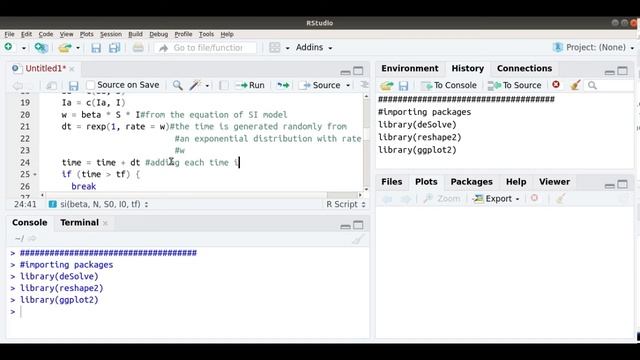
Task: Open the Project: (None) menu
Action: click(594, 47)
